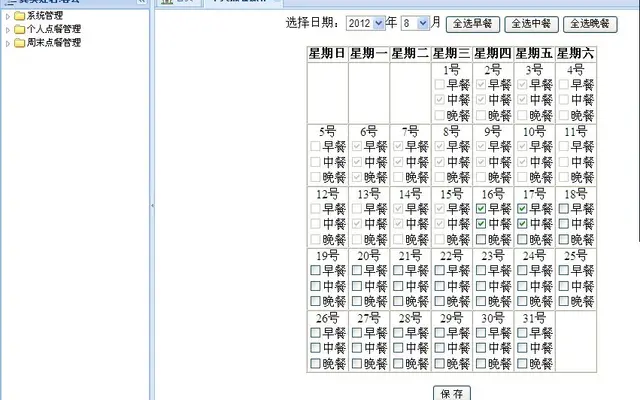Click the 15号 date label
The height and width of the screenshot is (400, 640).
(452, 194)
